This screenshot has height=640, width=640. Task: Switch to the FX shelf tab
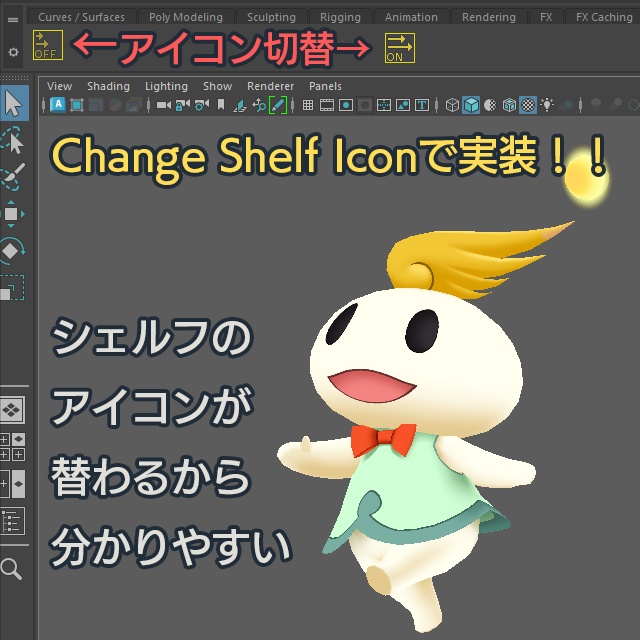pos(546,17)
